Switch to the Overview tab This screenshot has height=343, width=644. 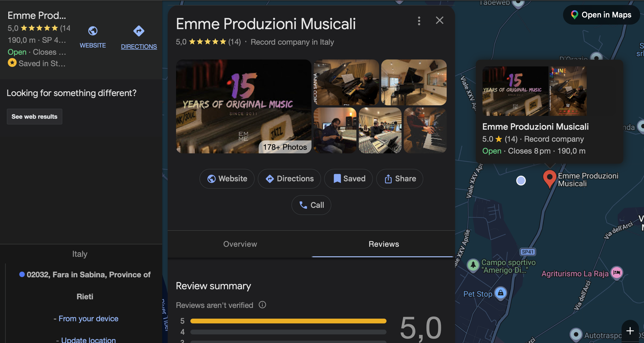(x=240, y=244)
